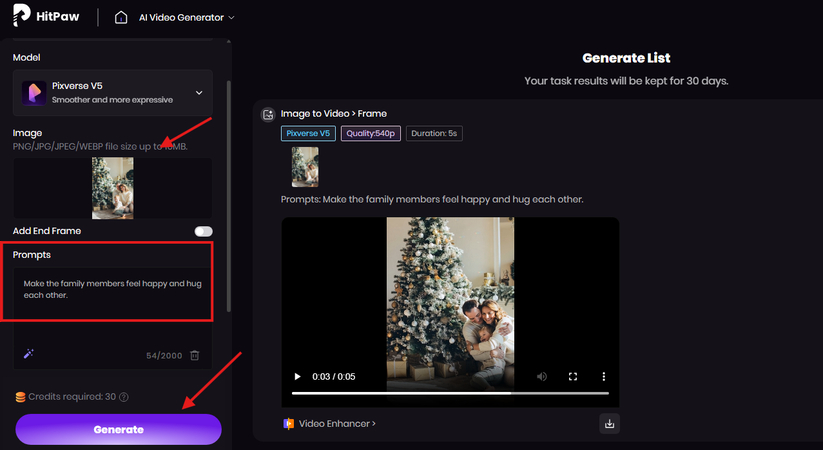Click the Image to Video frame icon

click(268, 114)
